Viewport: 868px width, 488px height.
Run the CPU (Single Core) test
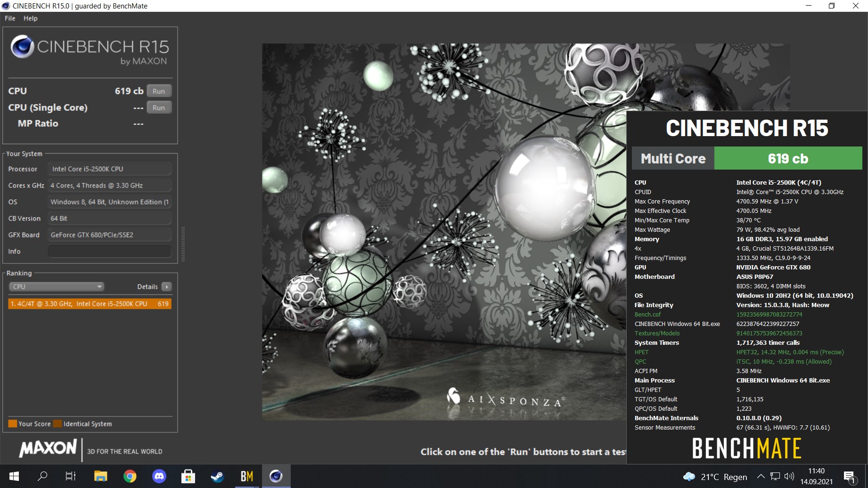point(159,107)
